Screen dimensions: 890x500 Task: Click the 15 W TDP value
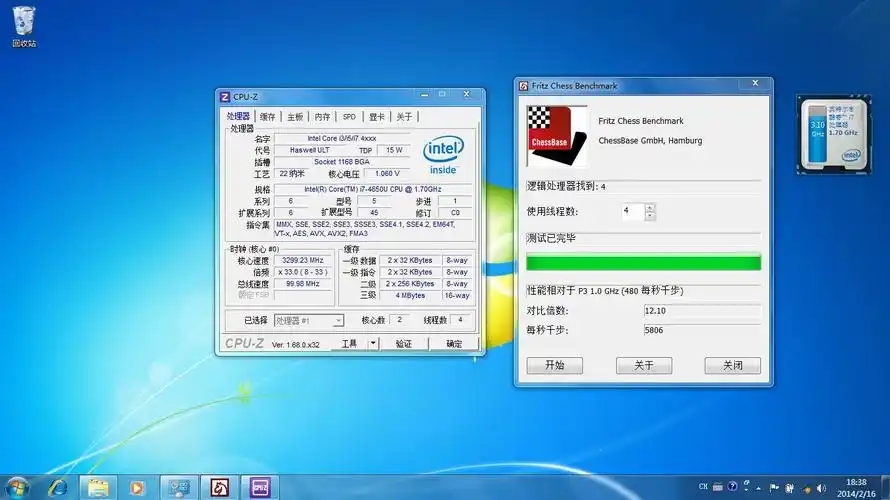[394, 150]
